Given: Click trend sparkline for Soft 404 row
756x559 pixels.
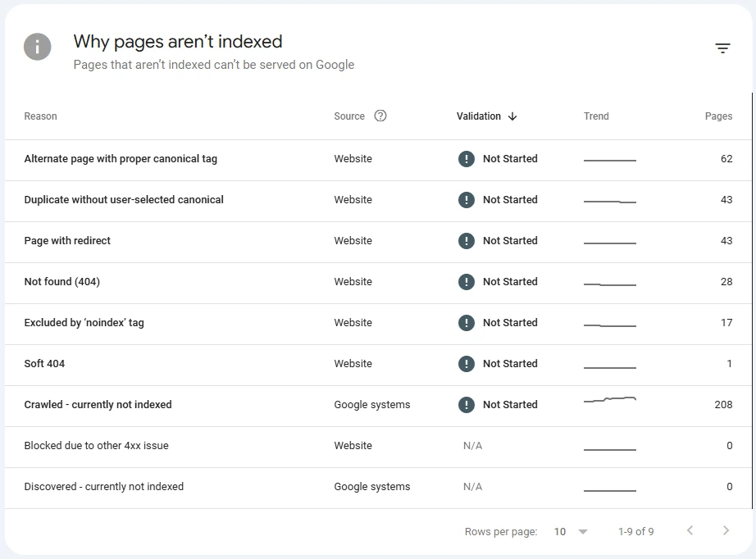Looking at the screenshot, I should coord(610,367).
